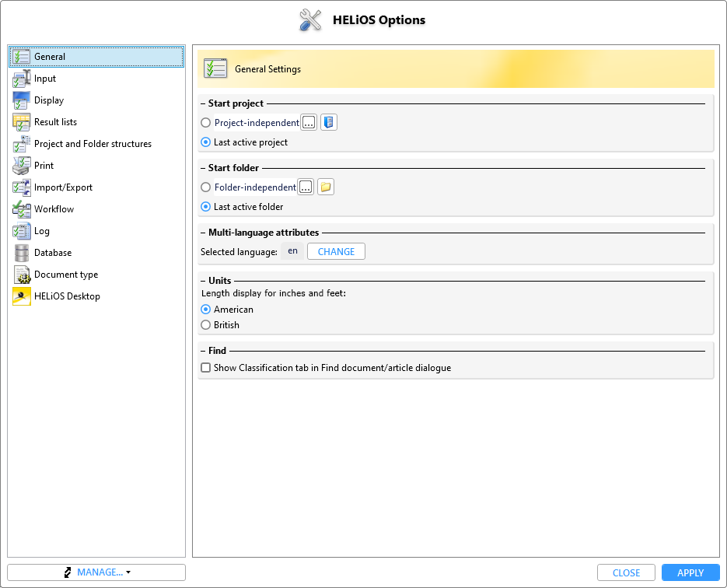The image size is (727, 588).
Task: Click the Log icon
Action: tap(21, 231)
